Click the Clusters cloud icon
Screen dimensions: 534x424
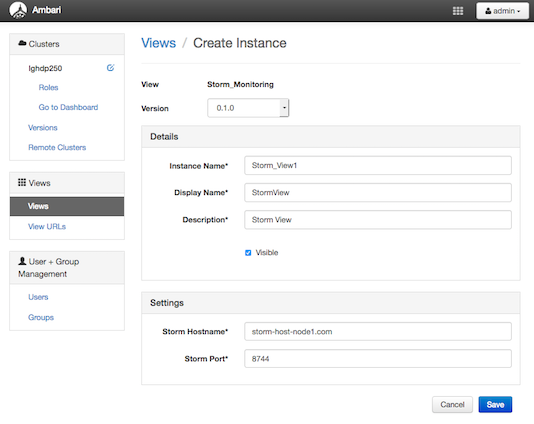coord(22,43)
